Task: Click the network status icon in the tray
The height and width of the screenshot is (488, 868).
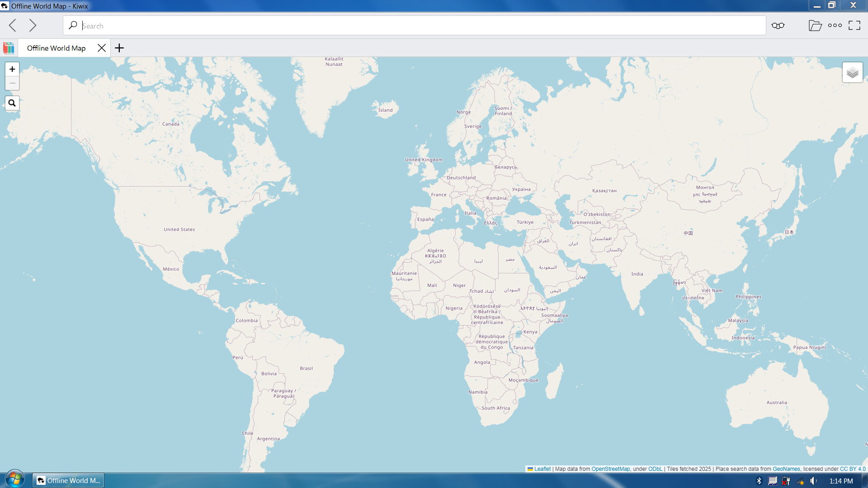Action: (799, 481)
